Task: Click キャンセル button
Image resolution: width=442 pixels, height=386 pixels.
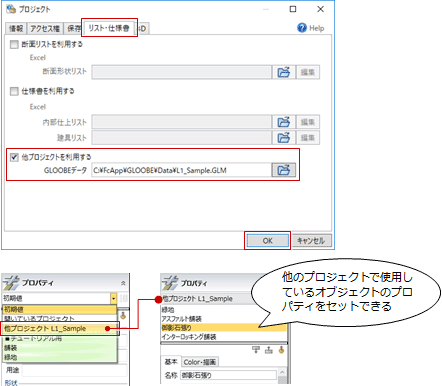Action: point(311,241)
